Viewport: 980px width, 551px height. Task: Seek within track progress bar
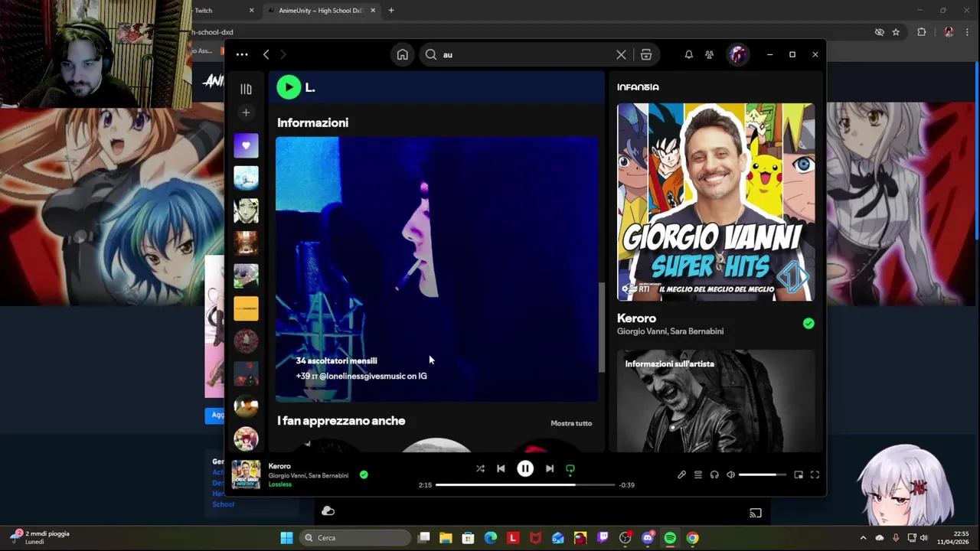click(x=525, y=484)
